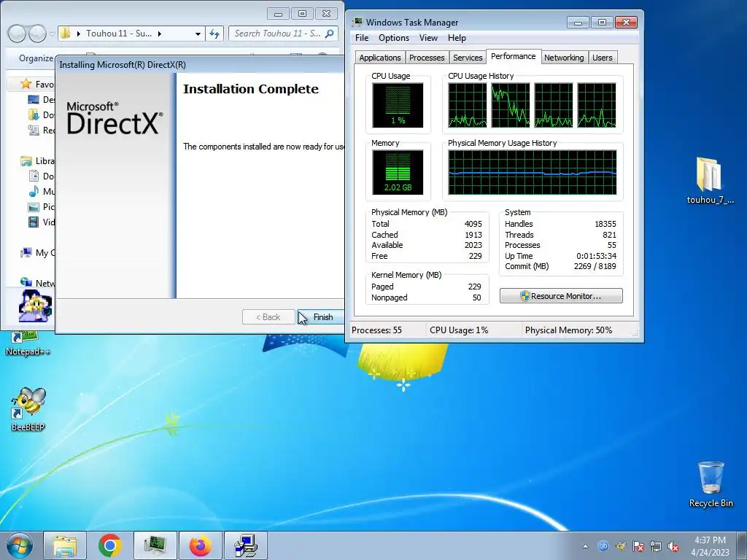
Task: Switch to the Users tab
Action: click(x=602, y=58)
